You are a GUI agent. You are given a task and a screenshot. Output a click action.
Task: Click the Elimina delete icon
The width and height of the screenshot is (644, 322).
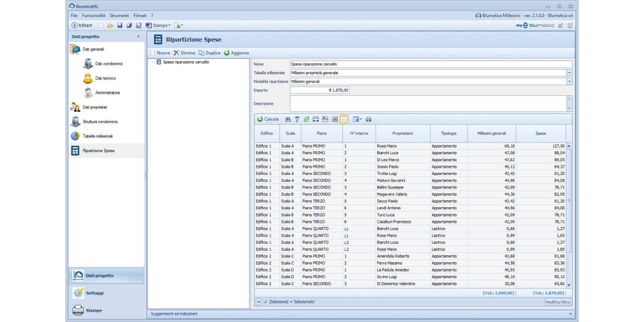coord(177,53)
